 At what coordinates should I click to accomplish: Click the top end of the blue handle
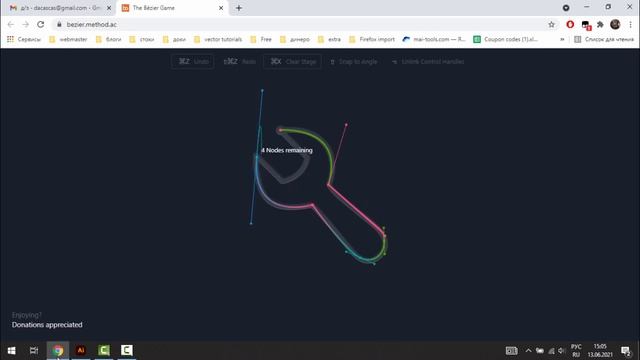click(x=262, y=91)
